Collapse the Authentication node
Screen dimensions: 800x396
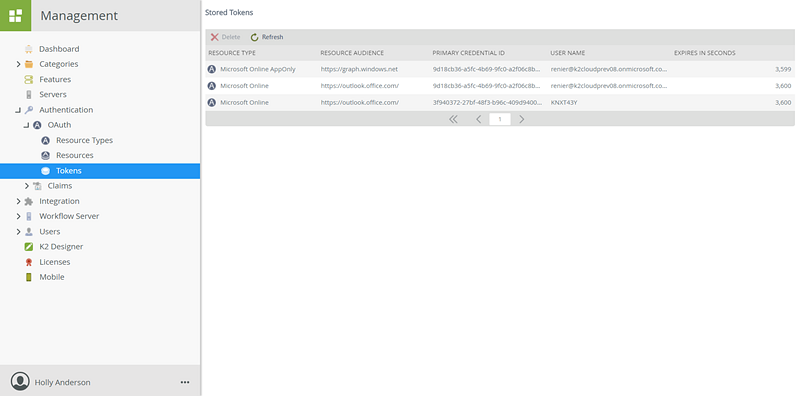18,110
